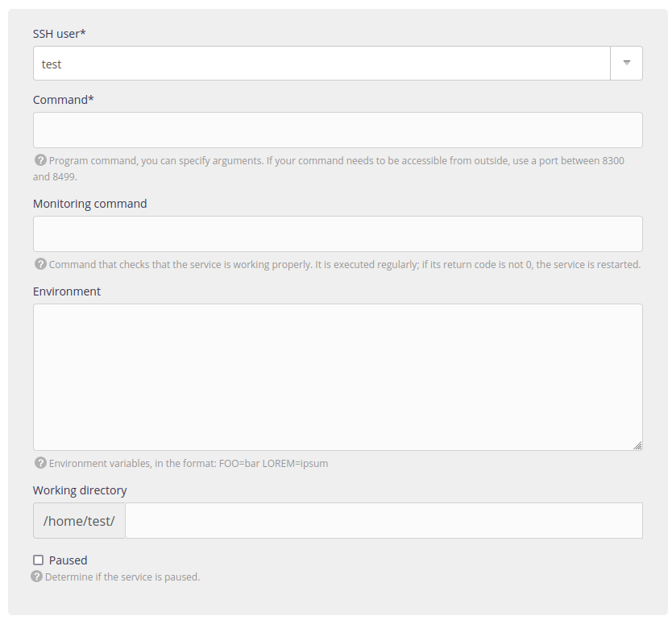Open the SSH user select showing "test"
672x620 pixels.
click(321, 64)
